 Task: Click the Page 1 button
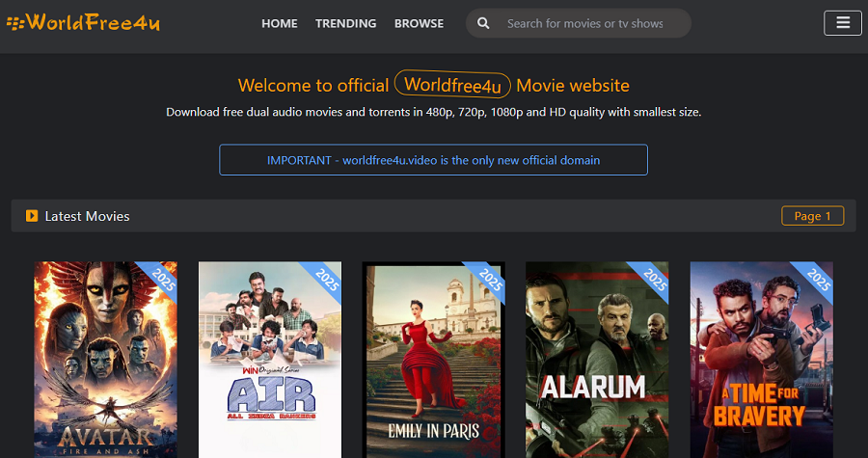tap(813, 216)
